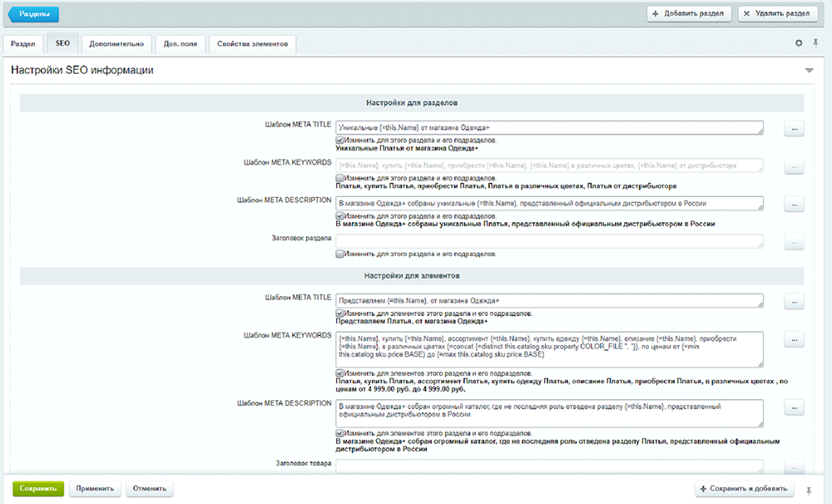Click preview text 'Уникальные Платья от магазина Одежда+'

[407, 149]
